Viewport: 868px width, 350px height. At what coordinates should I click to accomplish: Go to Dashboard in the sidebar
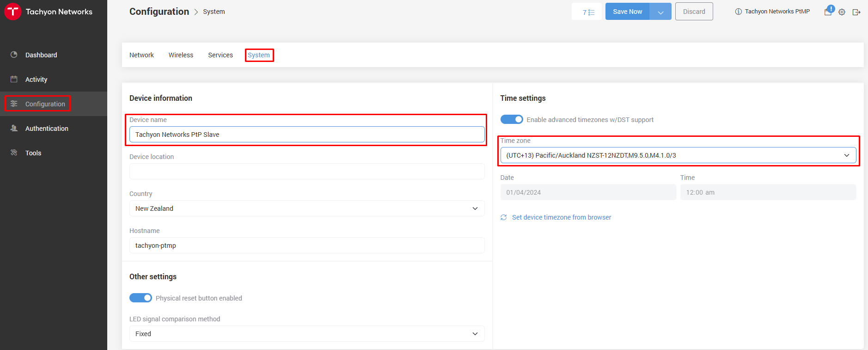[x=54, y=55]
